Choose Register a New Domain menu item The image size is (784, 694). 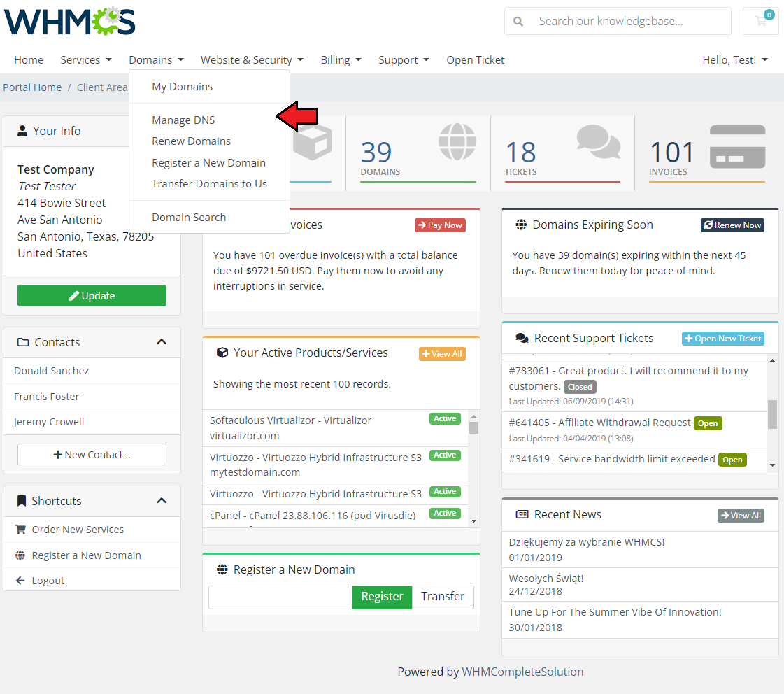pyautogui.click(x=209, y=162)
